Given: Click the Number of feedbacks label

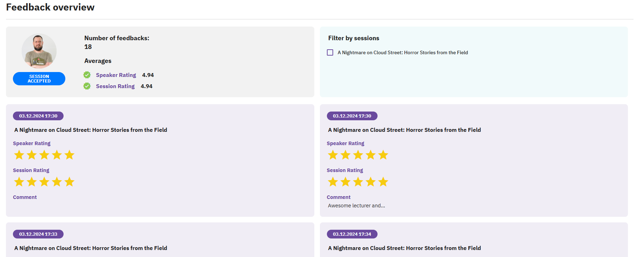Looking at the screenshot, I should (117, 38).
